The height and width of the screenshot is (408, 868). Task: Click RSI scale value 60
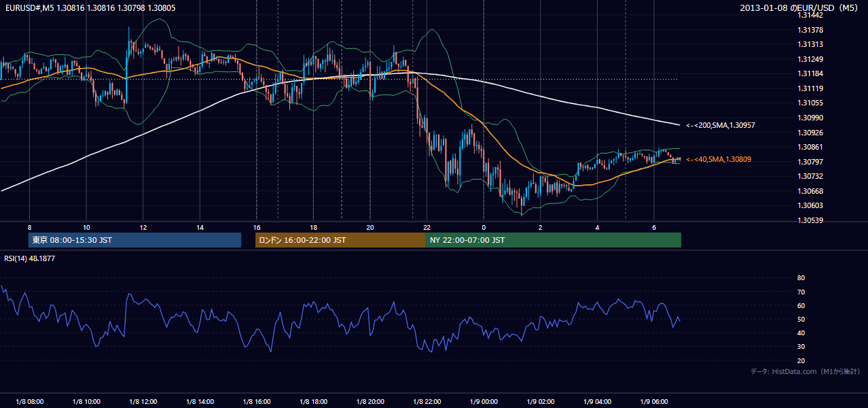[801, 305]
